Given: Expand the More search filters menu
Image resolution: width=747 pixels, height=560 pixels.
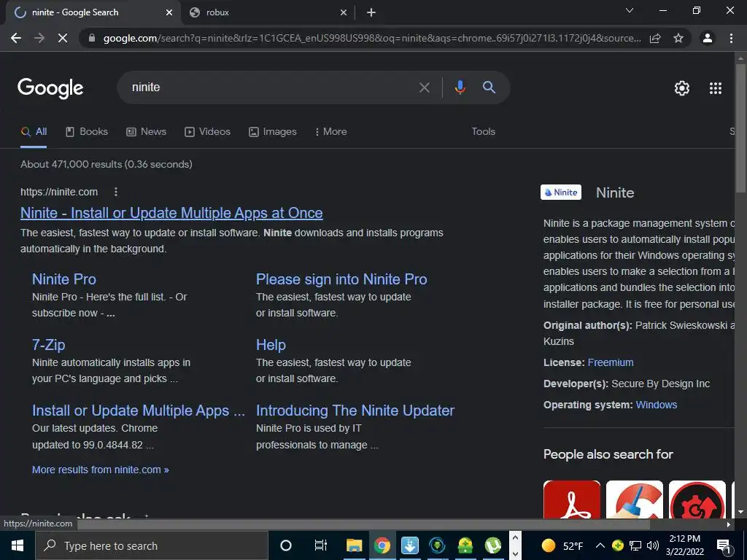Looking at the screenshot, I should pos(330,132).
